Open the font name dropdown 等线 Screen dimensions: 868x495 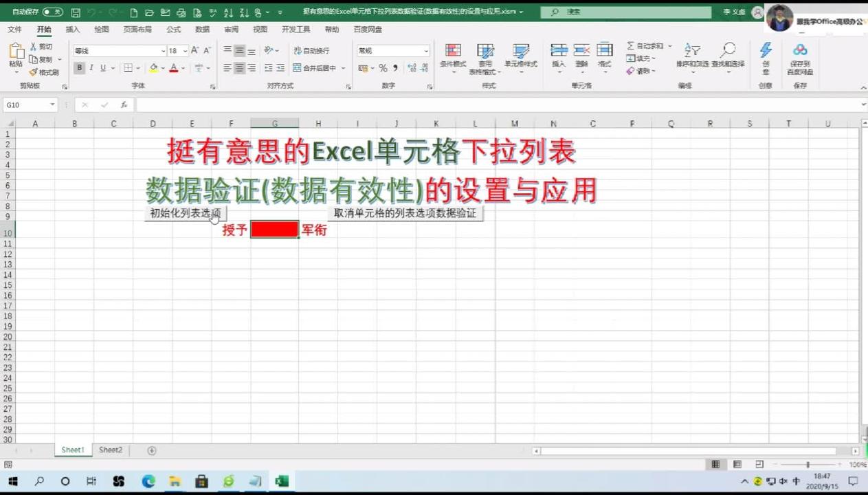[117, 51]
